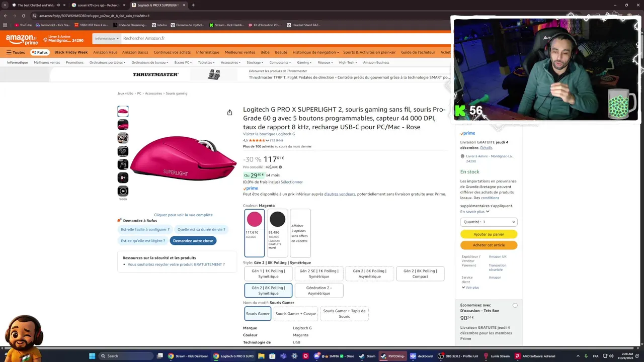Open a new browser tab with plus icon
The height and width of the screenshot is (362, 644).
(x=193, y=5)
